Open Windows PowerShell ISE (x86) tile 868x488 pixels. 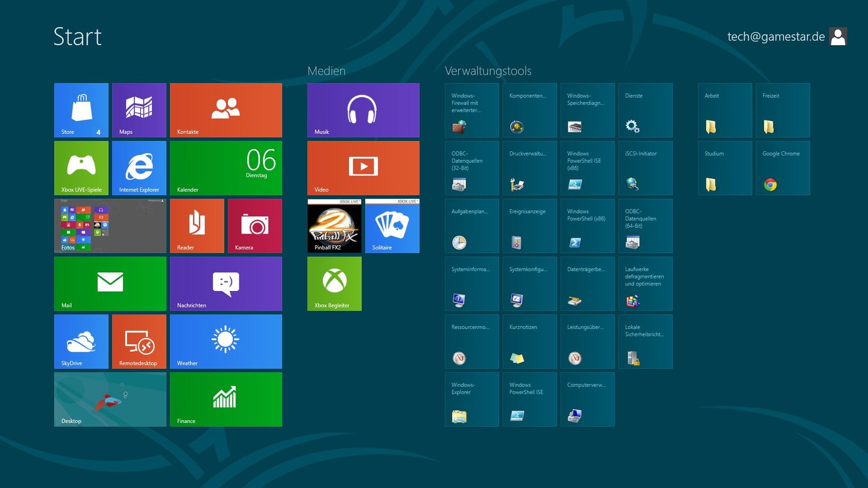click(x=588, y=168)
